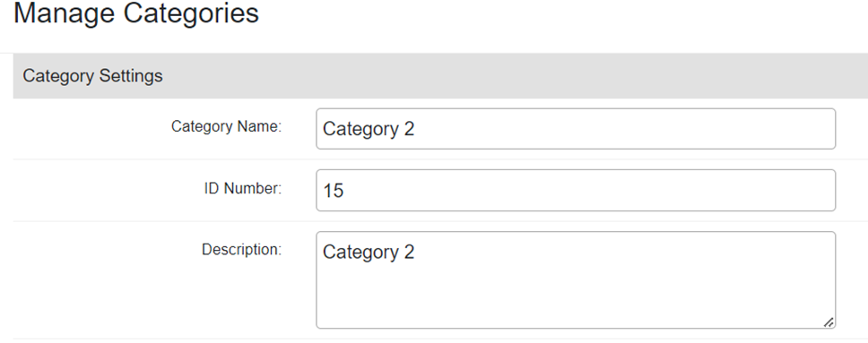Screen dimensions: 868x343
Task: Click blank area of Category Name field
Action: point(623,129)
